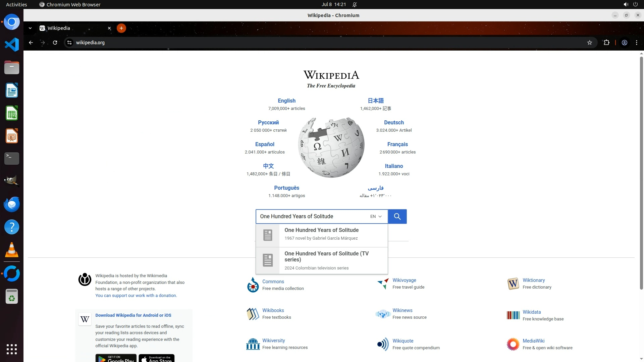The width and height of the screenshot is (644, 362).
Task: Reload the Wikipedia page
Action: (55, 43)
